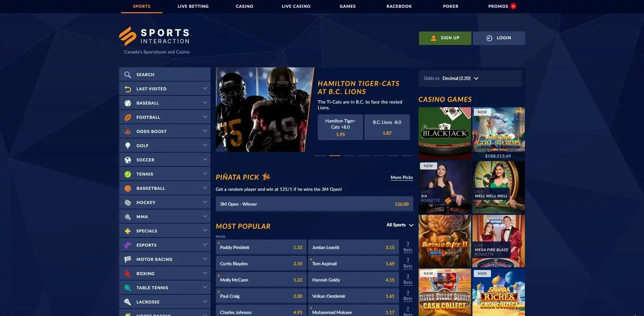Select third carousel slide indicator

tap(349, 155)
